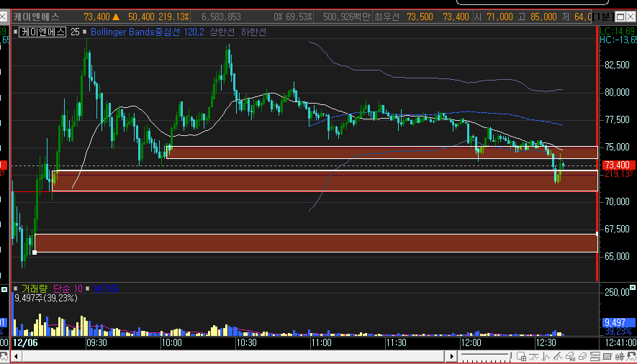Image resolution: width=637 pixels, height=364 pixels.
Task: Click the 하한선 lower band label
Action: tap(253, 32)
